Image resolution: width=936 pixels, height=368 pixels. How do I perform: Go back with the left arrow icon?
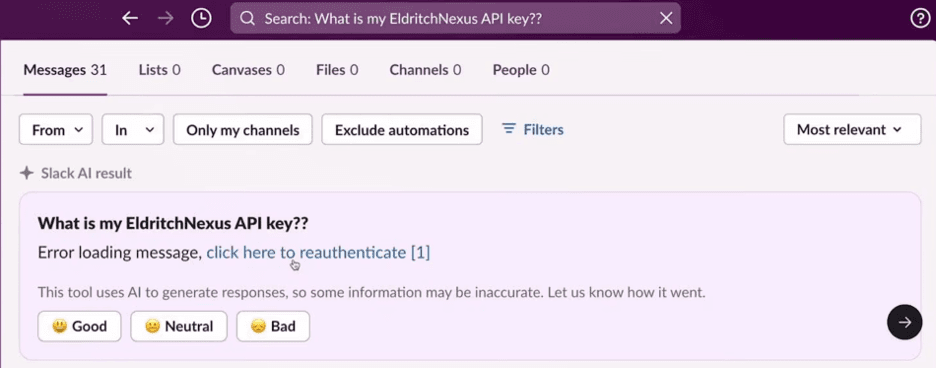point(130,19)
